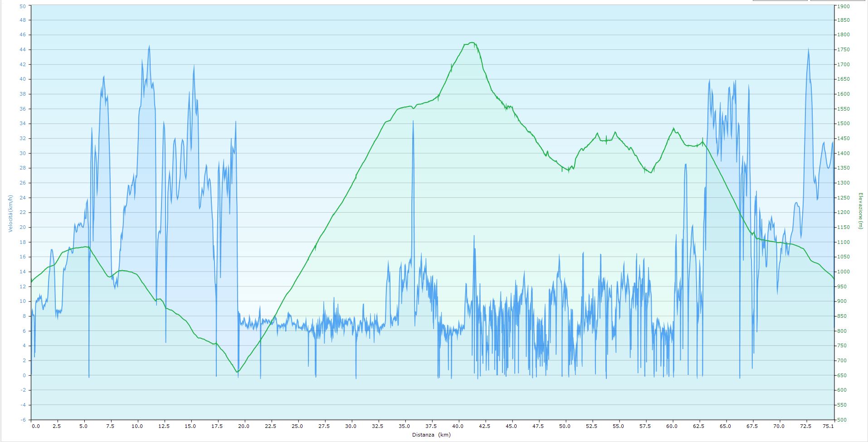Click the 500 label on the elevation axis
The height and width of the screenshot is (442, 868).
point(843,420)
